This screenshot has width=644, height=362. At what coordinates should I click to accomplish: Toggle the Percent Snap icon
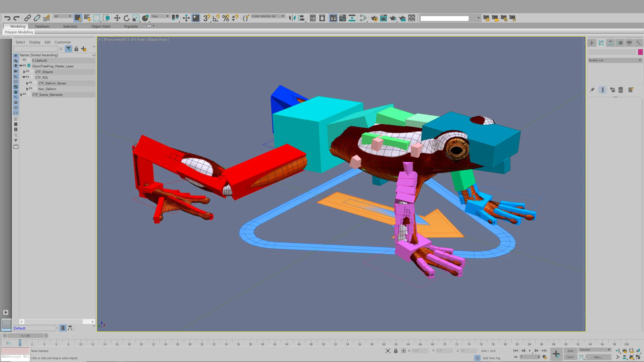226,18
